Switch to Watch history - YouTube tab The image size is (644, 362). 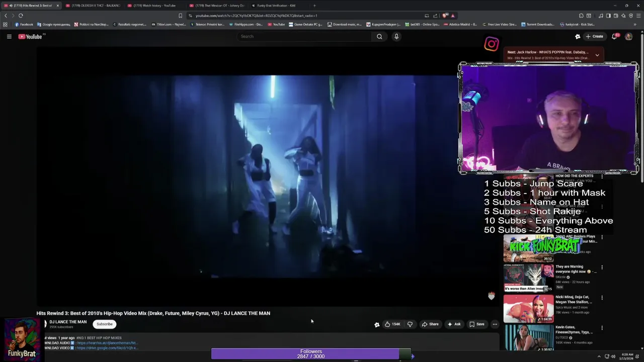pos(154,6)
